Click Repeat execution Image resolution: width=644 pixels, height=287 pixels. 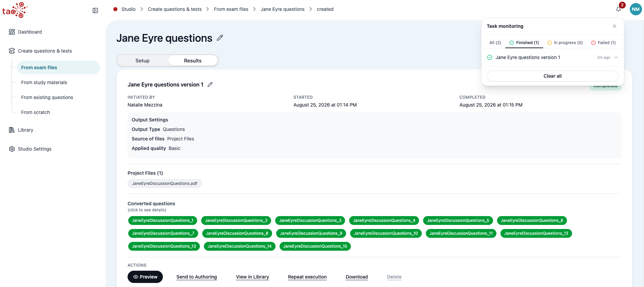pyautogui.click(x=307, y=277)
